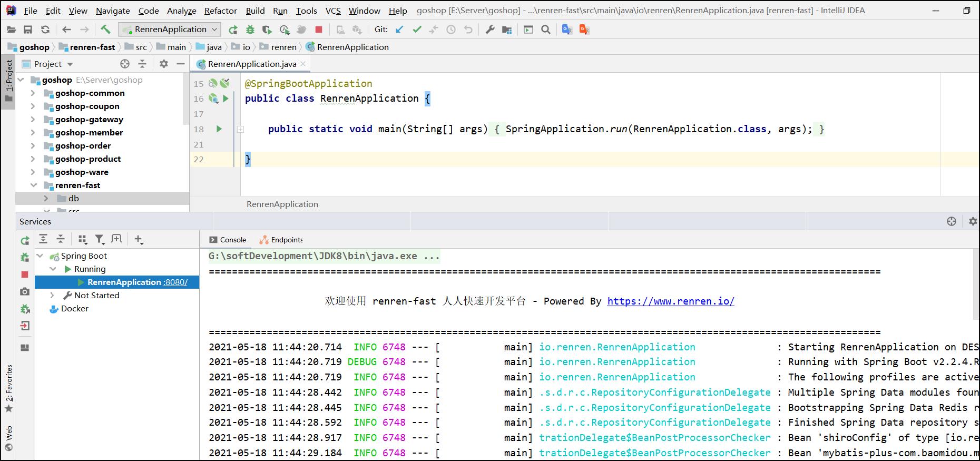980x461 pixels.
Task: Open the Analyze menu
Action: (x=182, y=11)
